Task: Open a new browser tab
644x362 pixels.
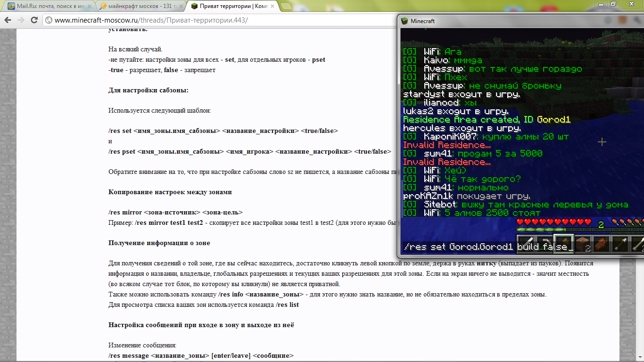Action: pyautogui.click(x=286, y=6)
